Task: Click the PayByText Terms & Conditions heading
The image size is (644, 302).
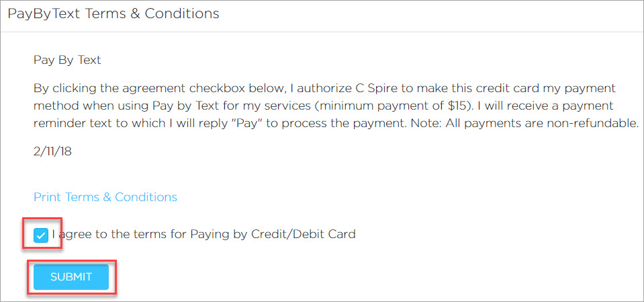Action: (113, 13)
